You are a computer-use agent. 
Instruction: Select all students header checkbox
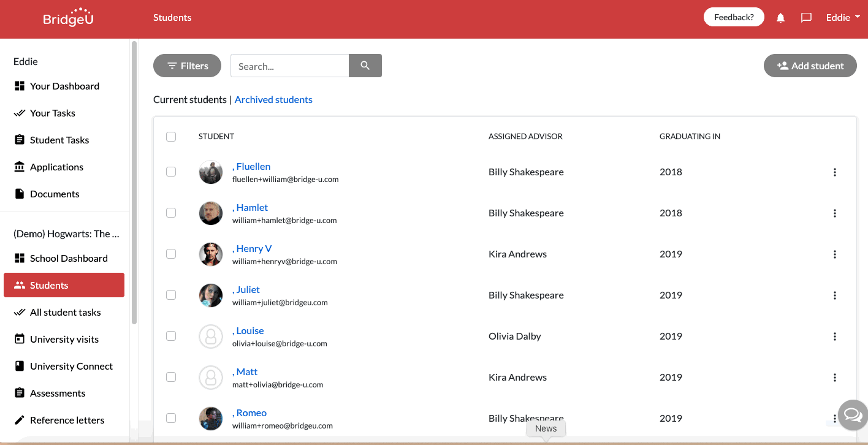click(x=171, y=137)
